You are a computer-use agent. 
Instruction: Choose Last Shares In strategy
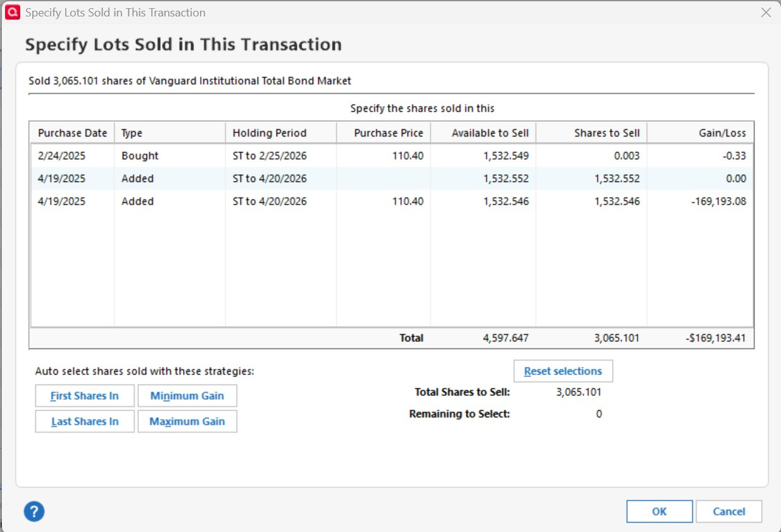[x=85, y=421]
